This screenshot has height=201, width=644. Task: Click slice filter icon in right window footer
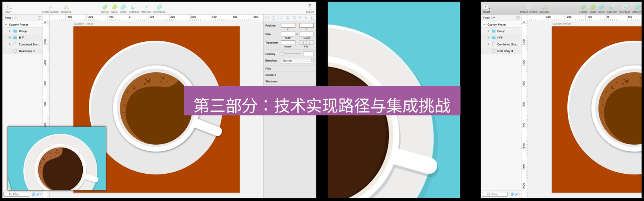pos(517,194)
